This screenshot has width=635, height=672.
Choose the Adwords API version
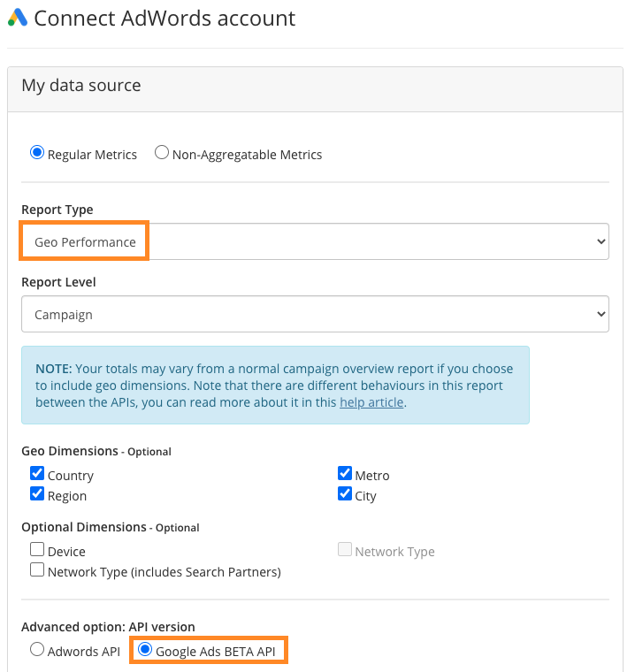[x=37, y=649]
